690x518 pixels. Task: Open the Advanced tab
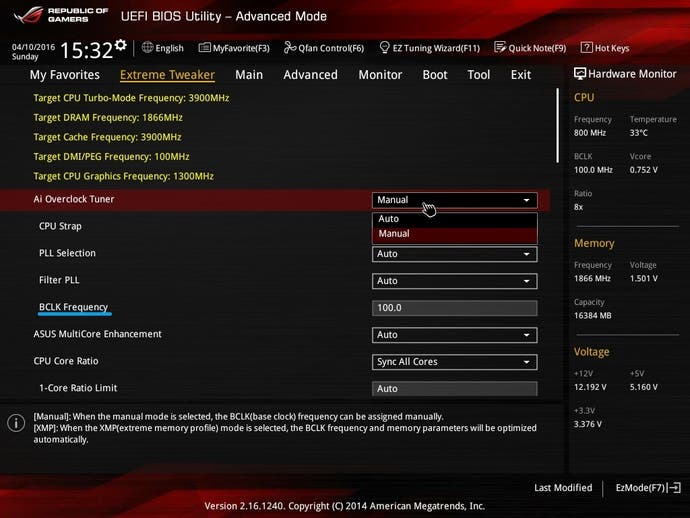tap(310, 75)
